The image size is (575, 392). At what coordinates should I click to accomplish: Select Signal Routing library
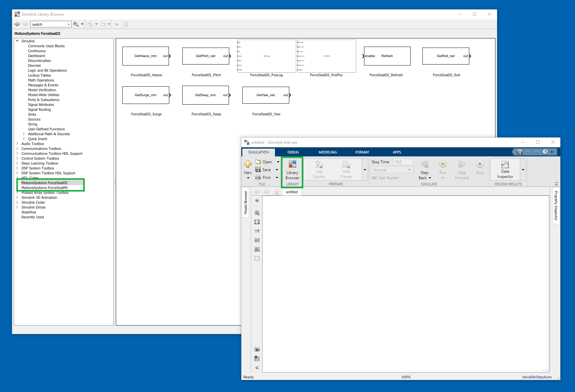pos(39,109)
